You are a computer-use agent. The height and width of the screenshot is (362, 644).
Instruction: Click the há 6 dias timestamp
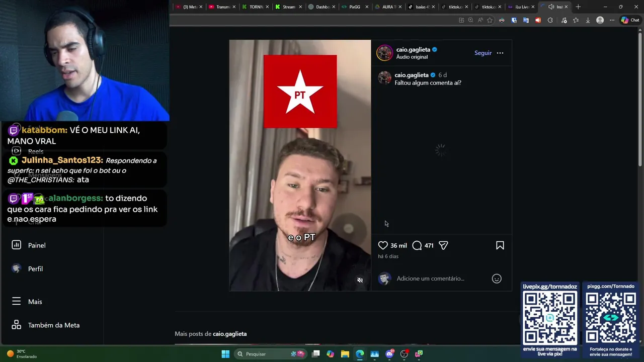tap(388, 256)
